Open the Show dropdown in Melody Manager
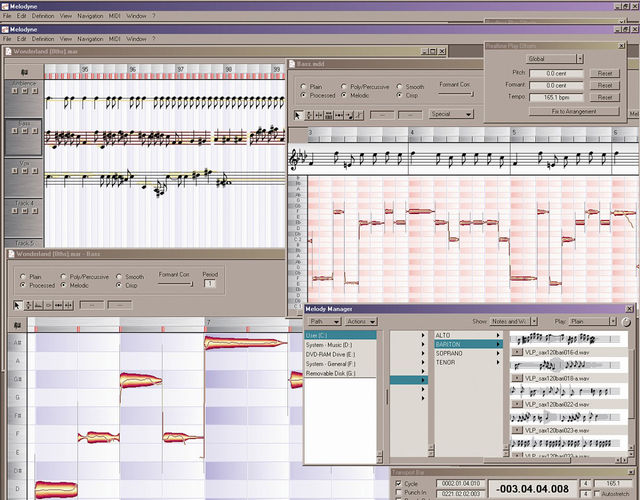The image size is (640, 500). pos(513,322)
